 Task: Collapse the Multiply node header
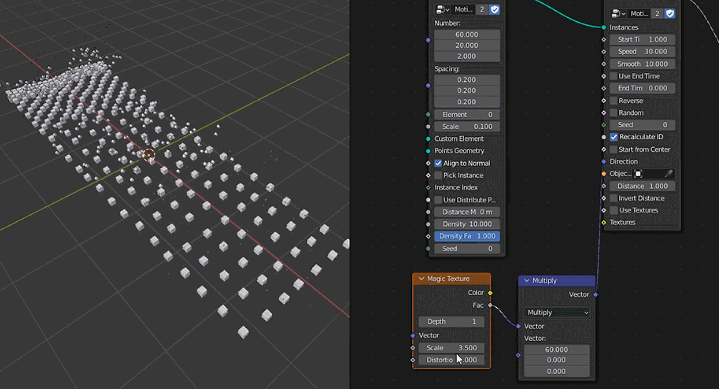526,280
